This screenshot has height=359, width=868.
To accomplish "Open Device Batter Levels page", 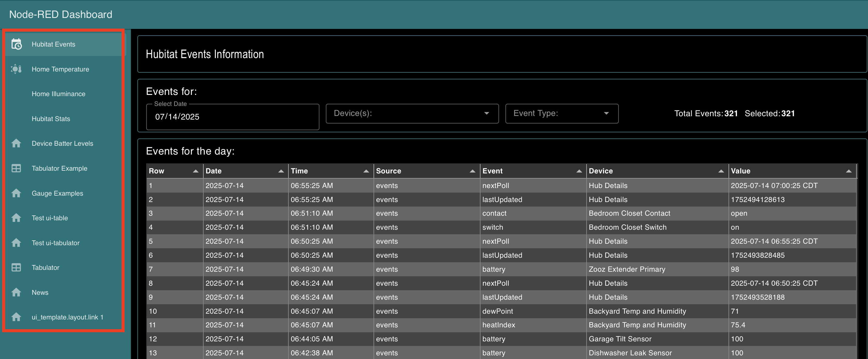I will point(63,143).
